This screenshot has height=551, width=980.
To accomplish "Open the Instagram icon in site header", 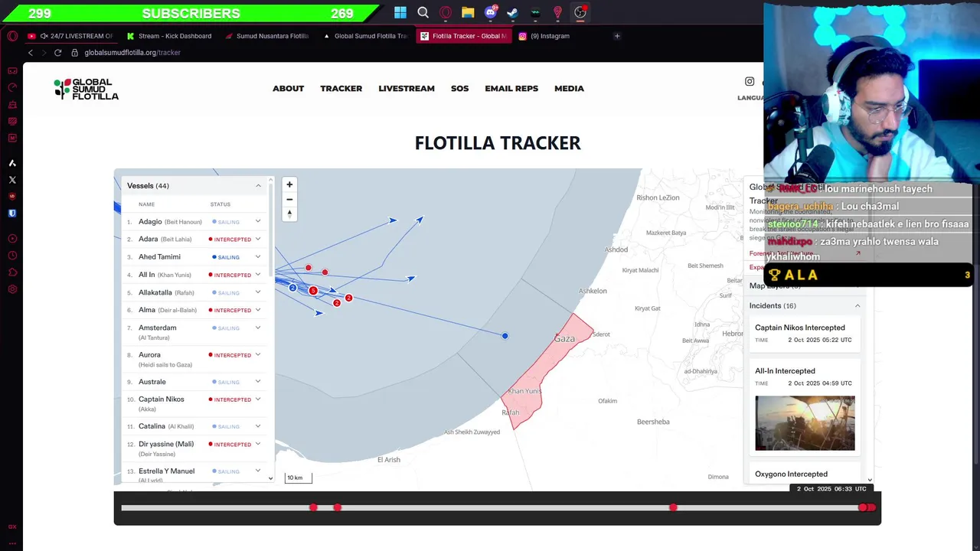I will 750,81.
